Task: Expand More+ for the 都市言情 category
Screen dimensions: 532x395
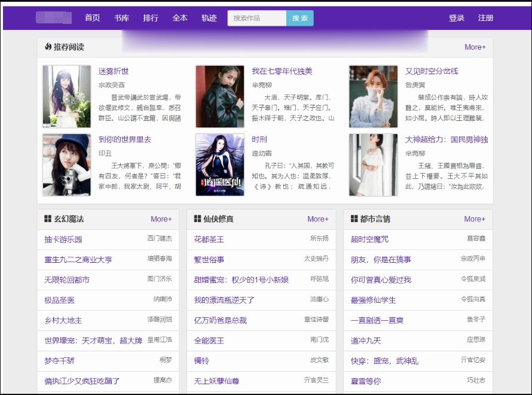Action: click(475, 219)
